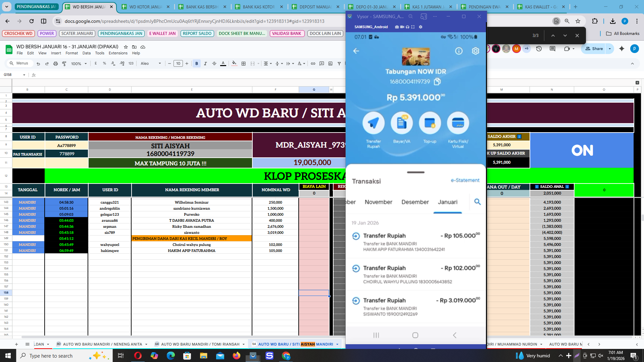Image resolution: width=644 pixels, height=362 pixels.
Task: Open Sheets version history icon
Action: pyautogui.click(x=539, y=49)
